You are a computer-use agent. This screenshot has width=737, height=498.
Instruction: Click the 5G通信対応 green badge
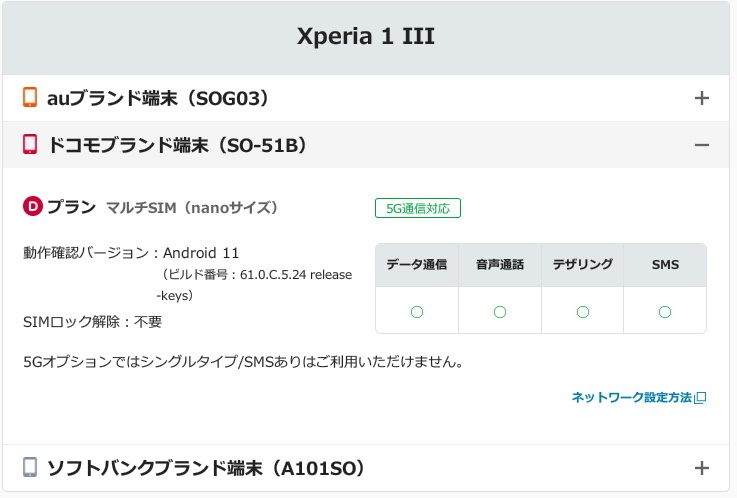pos(417,208)
